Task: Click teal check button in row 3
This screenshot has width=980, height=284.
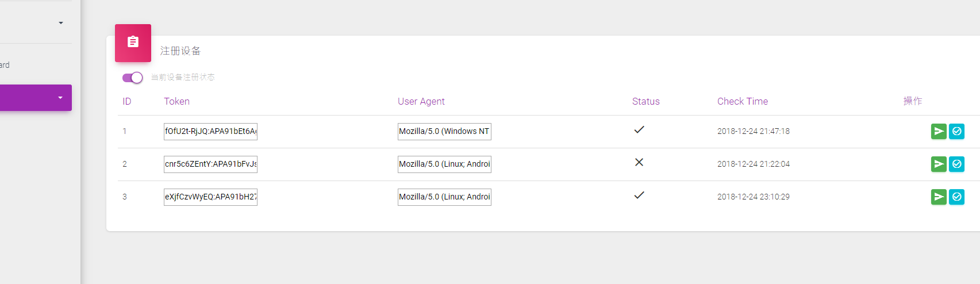Action: click(956, 197)
